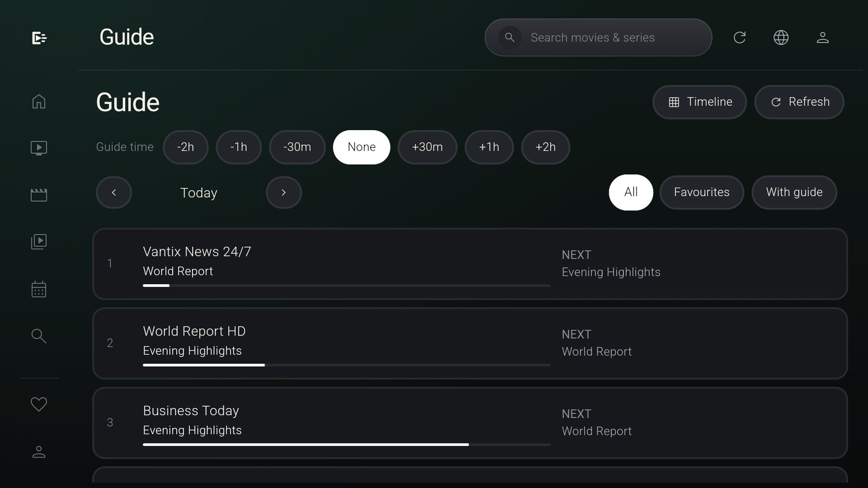This screenshot has width=868, height=488.
Task: Click Today date label
Action: 199,192
